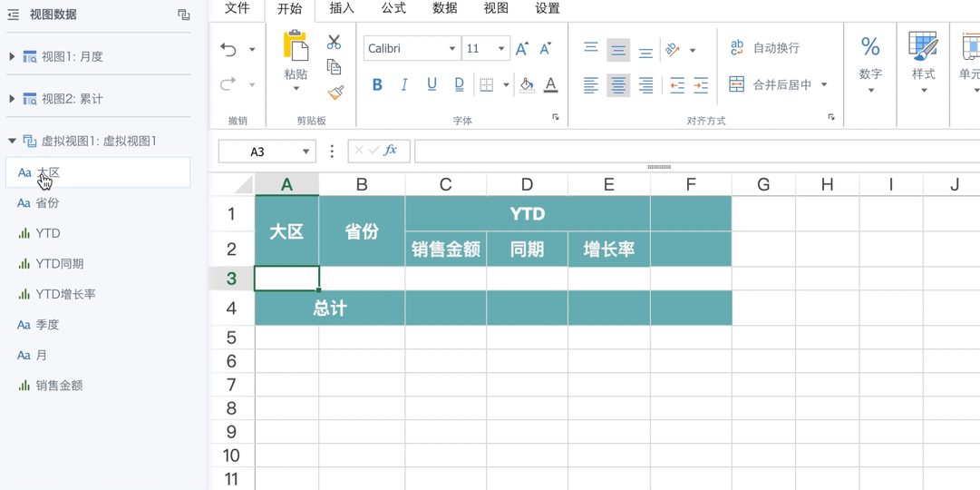Viewport: 980px width, 490px height.
Task: Select the YTD增长率 field in sidebar
Action: tap(65, 294)
